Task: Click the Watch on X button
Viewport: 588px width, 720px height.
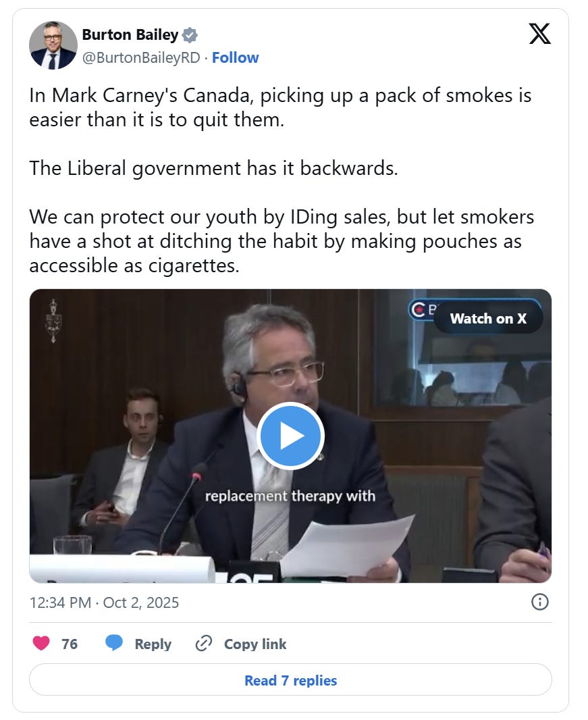Action: click(488, 318)
